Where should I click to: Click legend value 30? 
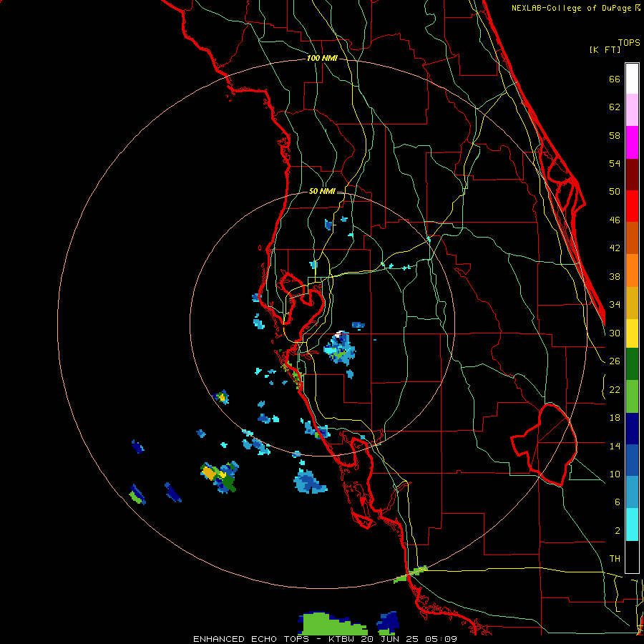click(615, 333)
